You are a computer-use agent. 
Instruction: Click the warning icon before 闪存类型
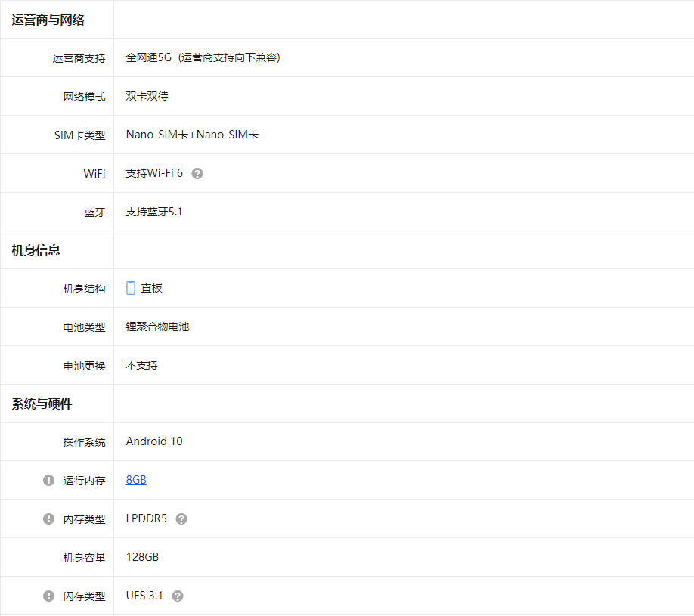pyautogui.click(x=49, y=596)
